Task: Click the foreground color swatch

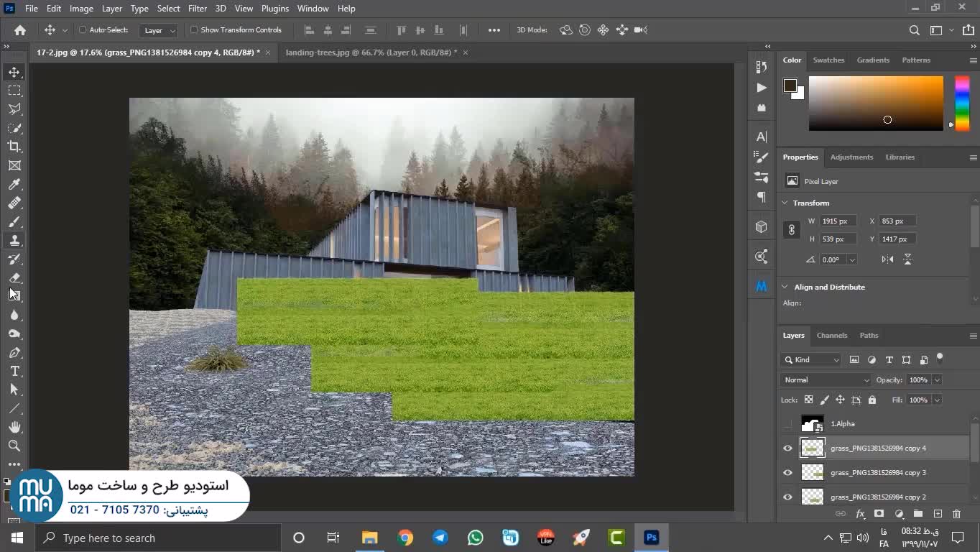Action: point(790,86)
